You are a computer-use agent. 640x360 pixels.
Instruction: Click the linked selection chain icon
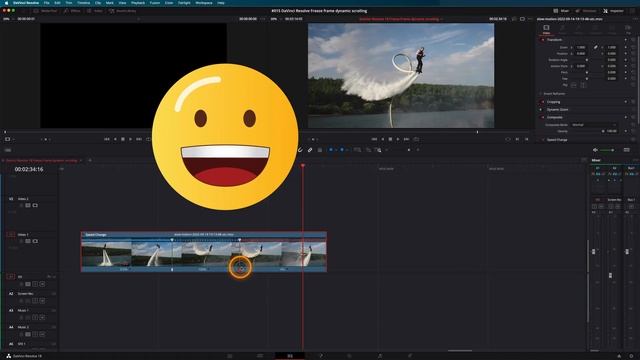[x=310, y=150]
